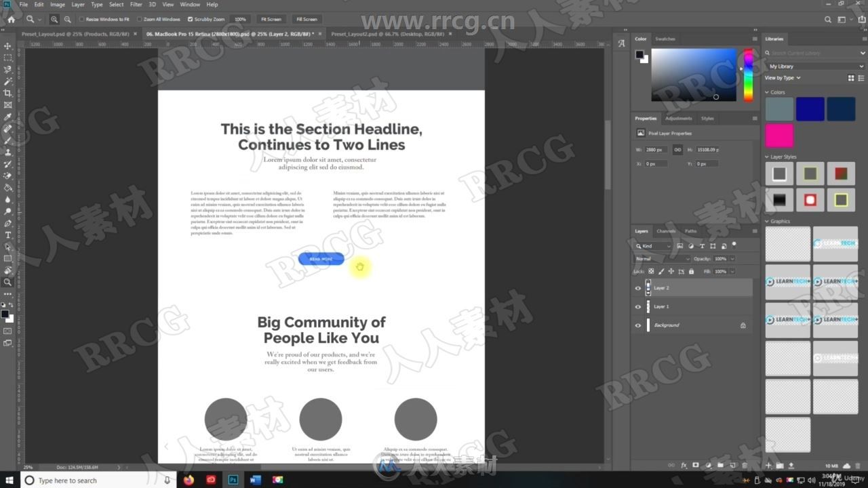Image resolution: width=868 pixels, height=488 pixels.
Task: Create a new layer icon
Action: [732, 466]
